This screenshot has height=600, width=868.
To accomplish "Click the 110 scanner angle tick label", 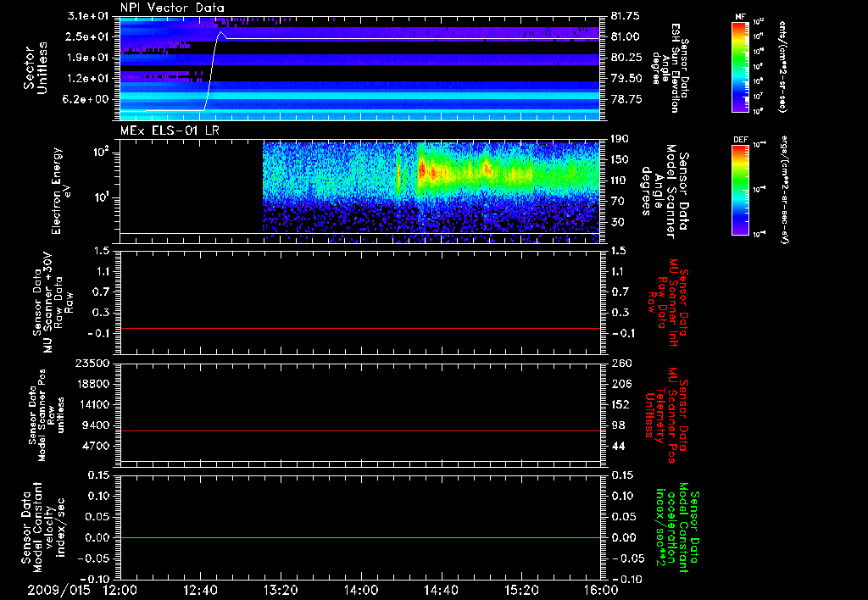I will (x=620, y=181).
